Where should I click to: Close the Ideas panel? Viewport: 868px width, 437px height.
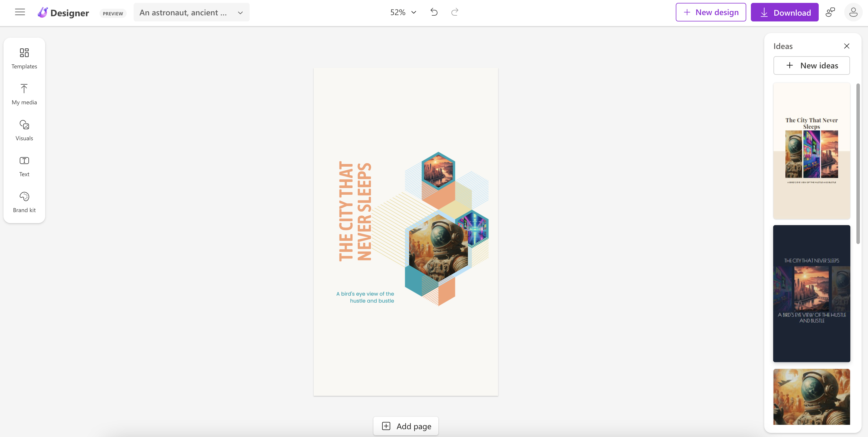847,46
